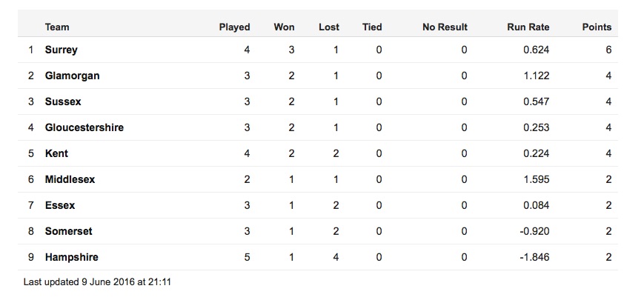Viewport: 644px width, 300px height.
Task: Click Hampshire run rate value -1.846
Action: click(533, 257)
